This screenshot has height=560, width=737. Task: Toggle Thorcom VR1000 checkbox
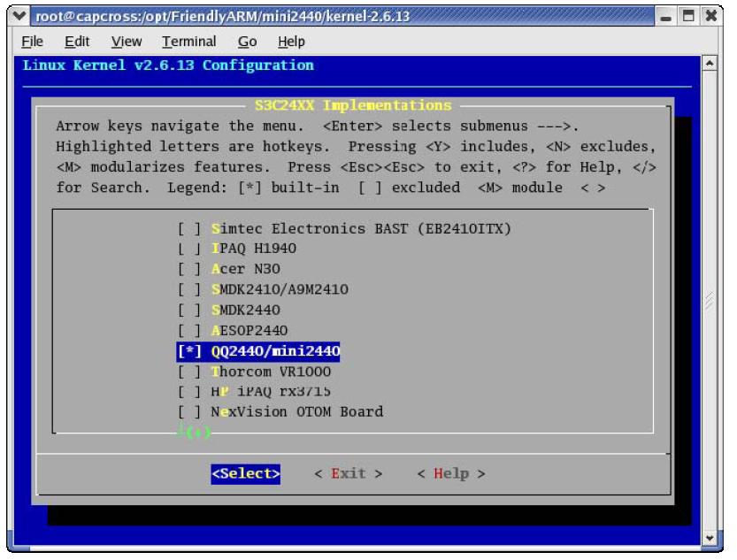click(189, 372)
